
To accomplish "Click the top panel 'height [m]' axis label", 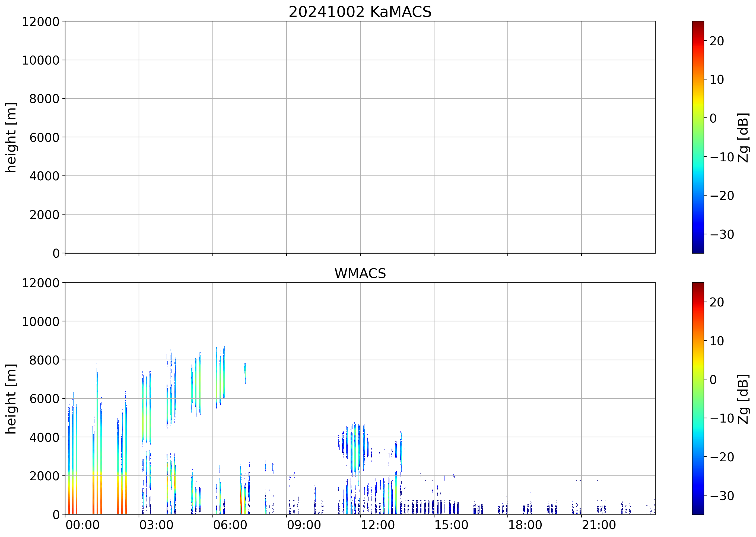I will tap(11, 137).
